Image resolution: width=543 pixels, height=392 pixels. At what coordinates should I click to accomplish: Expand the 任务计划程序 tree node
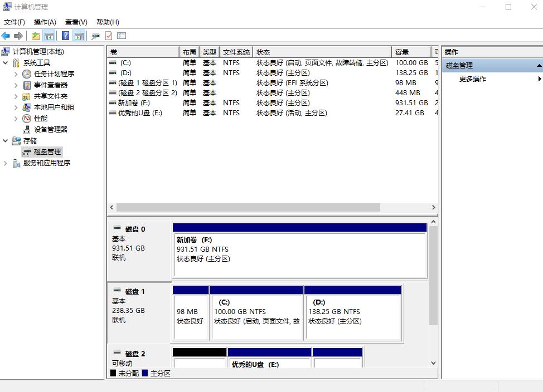pyautogui.click(x=17, y=73)
